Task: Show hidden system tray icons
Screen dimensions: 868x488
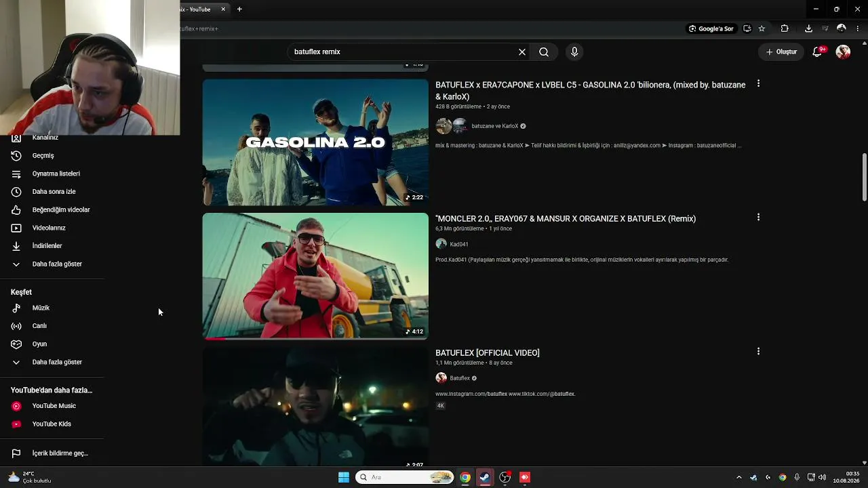Action: pyautogui.click(x=739, y=477)
